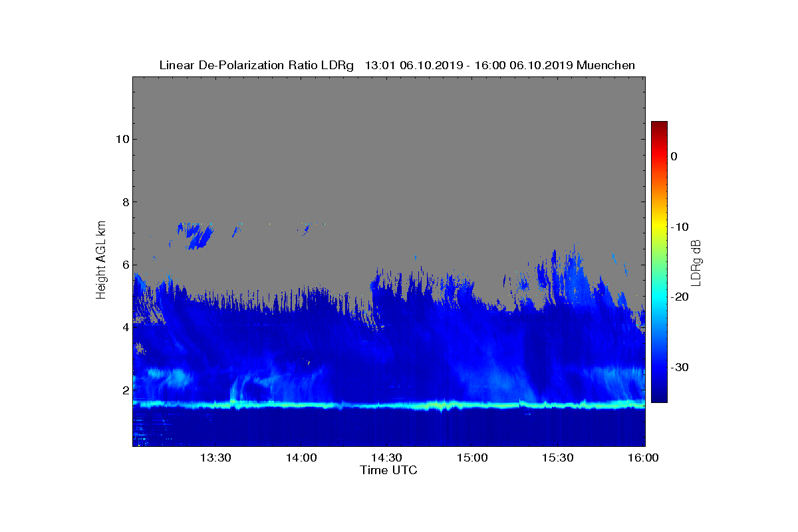Click the colorbar tick label '0'
This screenshot has width=798, height=532.
pos(674,156)
